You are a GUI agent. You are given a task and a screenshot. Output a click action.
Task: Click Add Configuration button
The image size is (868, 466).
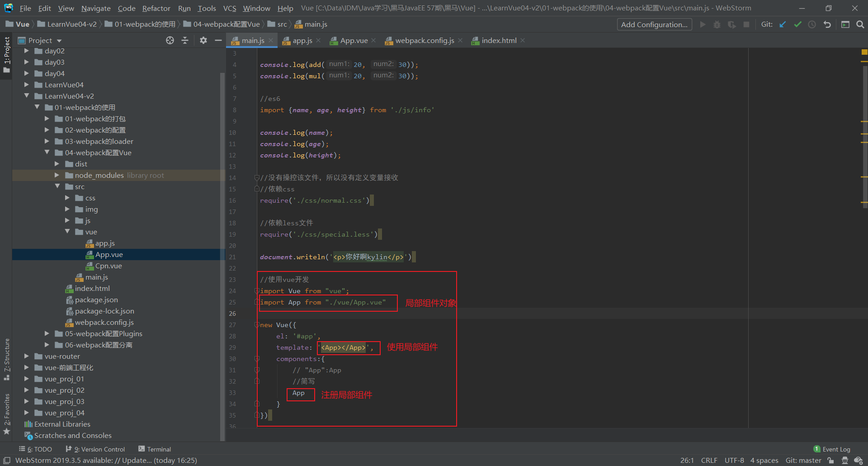coord(654,24)
